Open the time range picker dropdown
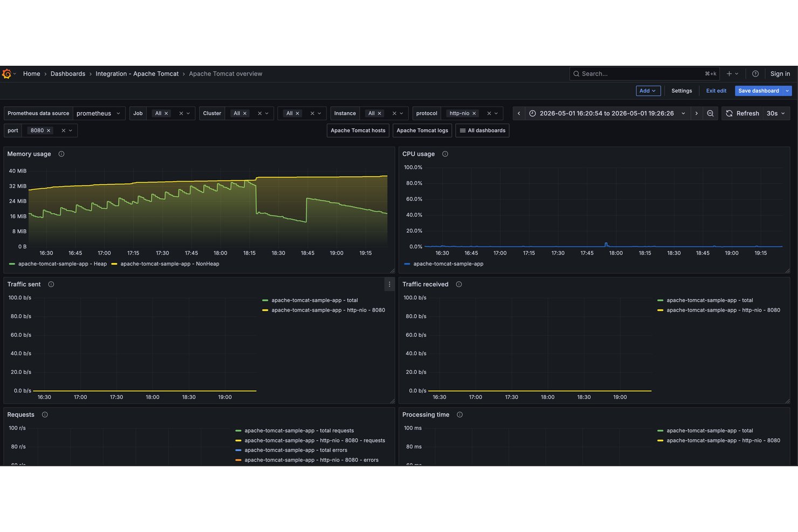The height and width of the screenshot is (532, 798). pyautogui.click(x=608, y=113)
